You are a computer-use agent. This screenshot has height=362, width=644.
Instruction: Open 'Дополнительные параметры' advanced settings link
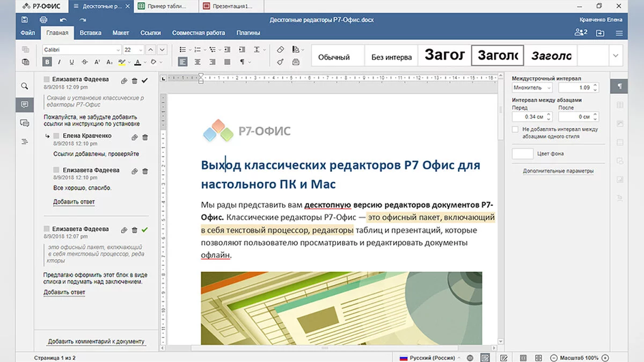(x=558, y=171)
